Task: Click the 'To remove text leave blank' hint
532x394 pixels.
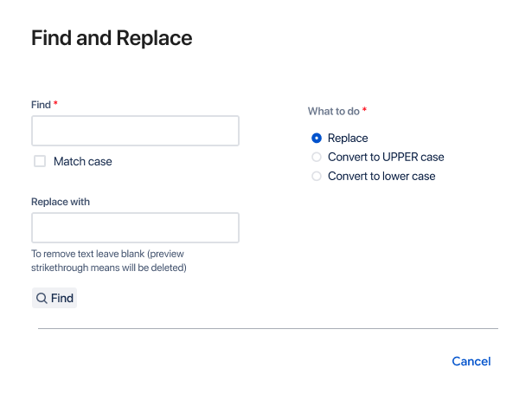Action: [109, 261]
